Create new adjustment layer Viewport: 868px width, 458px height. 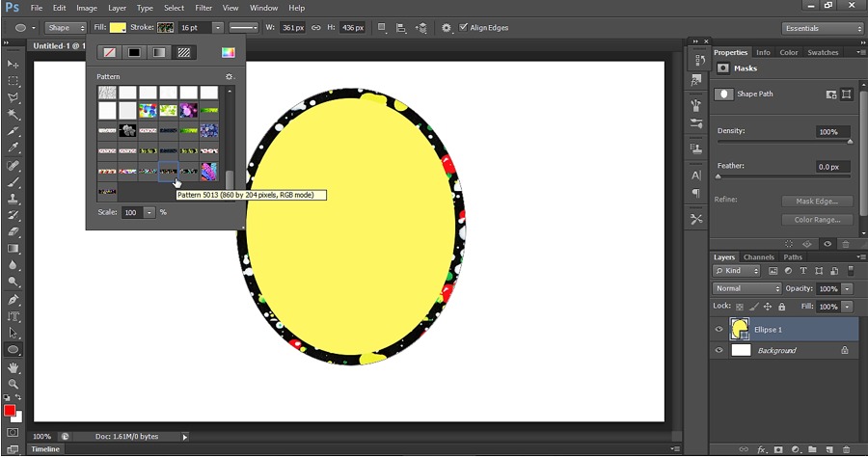[796, 449]
